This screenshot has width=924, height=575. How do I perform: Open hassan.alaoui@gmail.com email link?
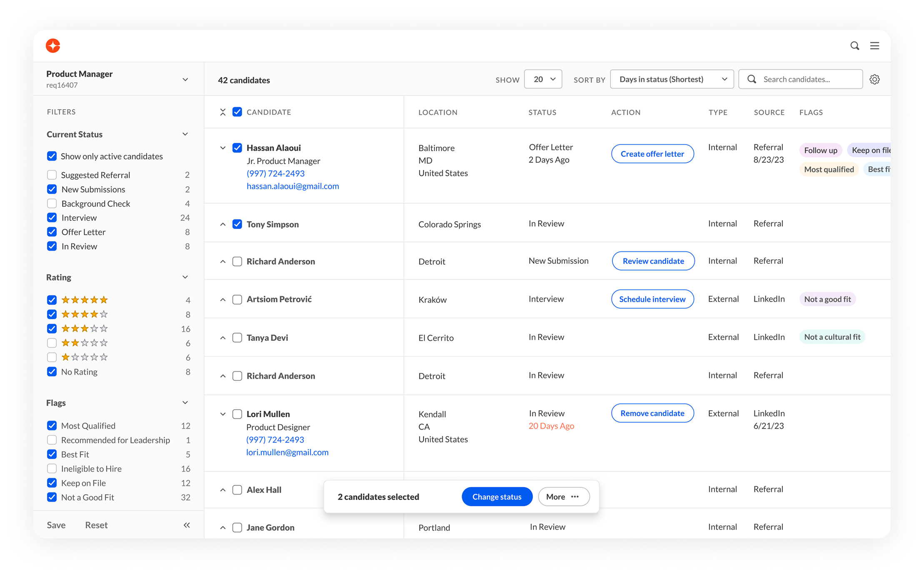click(x=292, y=186)
